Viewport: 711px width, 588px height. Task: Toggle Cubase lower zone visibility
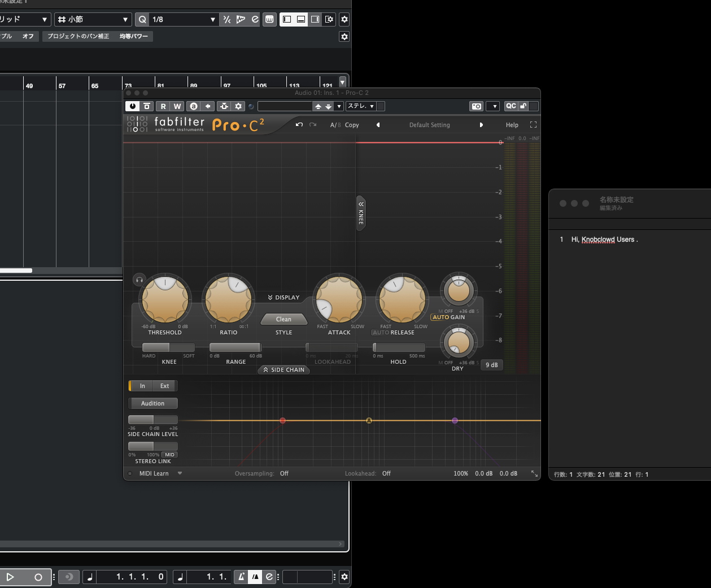point(301,19)
